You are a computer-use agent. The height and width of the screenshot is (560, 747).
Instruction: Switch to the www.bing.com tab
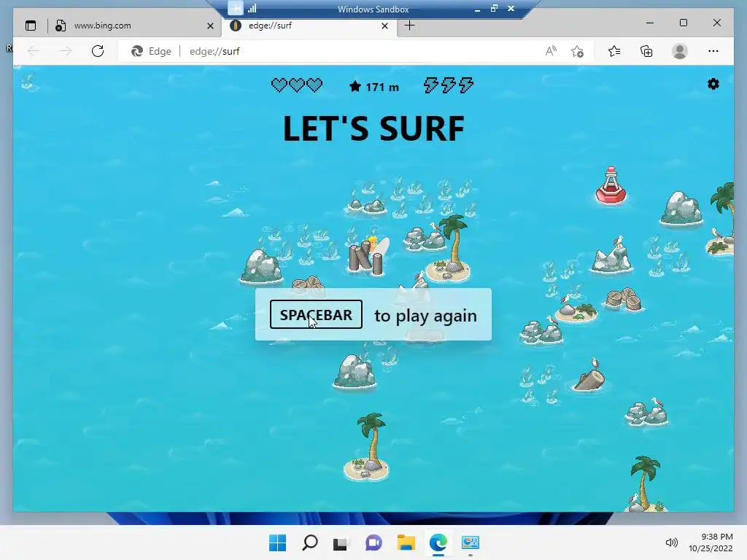[134, 26]
